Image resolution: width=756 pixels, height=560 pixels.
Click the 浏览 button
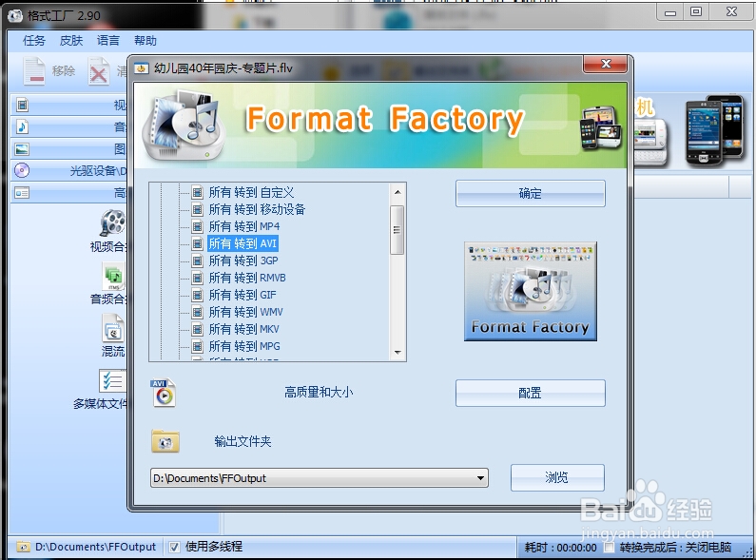557,477
